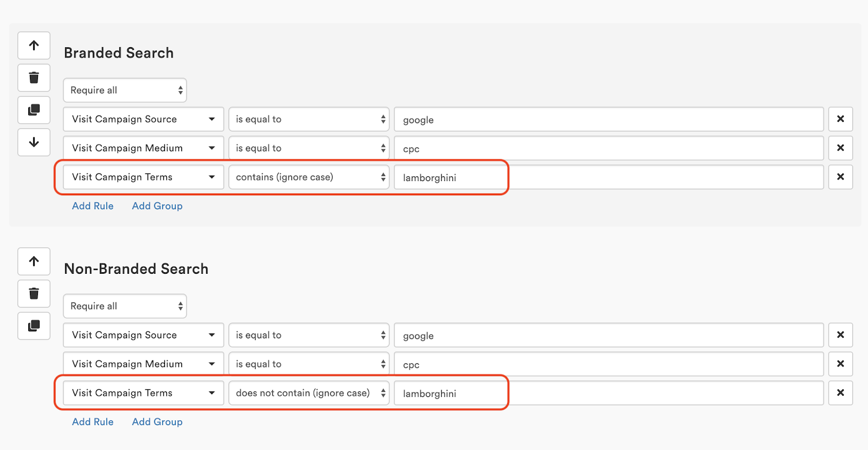This screenshot has width=868, height=450.
Task: Delete the Non-Branded Search group
Action: [x=34, y=293]
